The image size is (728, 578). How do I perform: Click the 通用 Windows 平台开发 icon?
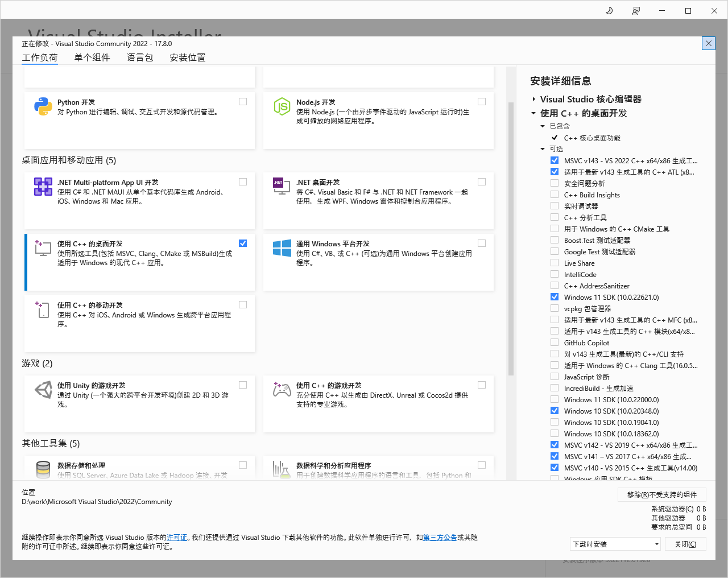click(x=282, y=248)
